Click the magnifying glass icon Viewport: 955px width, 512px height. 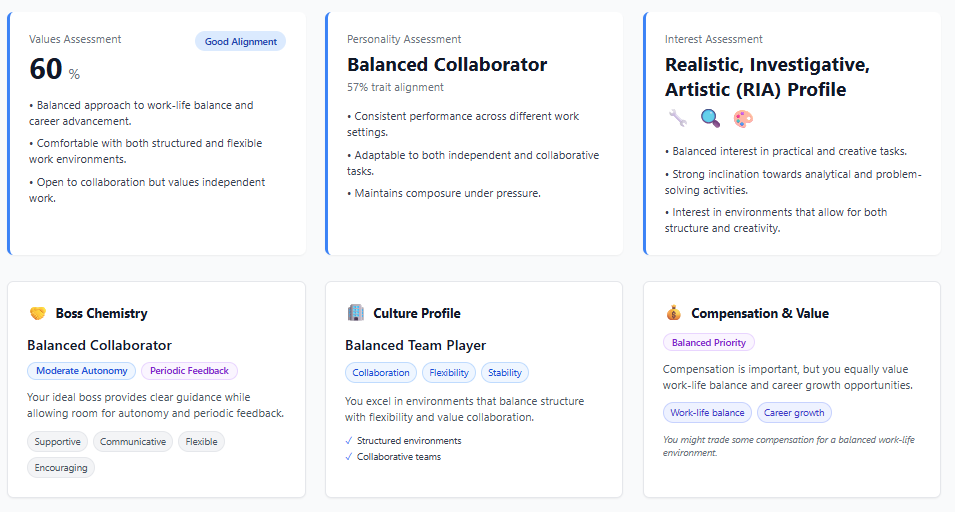(x=710, y=119)
